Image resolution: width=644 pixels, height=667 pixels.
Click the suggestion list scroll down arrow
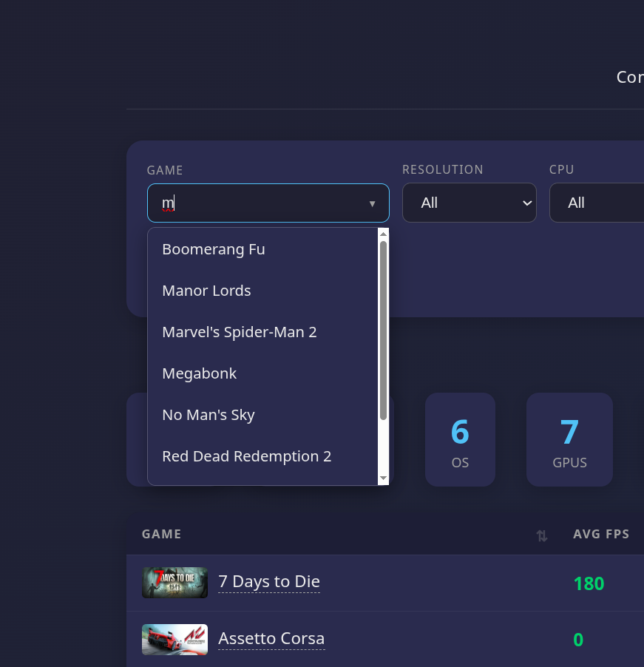click(383, 478)
